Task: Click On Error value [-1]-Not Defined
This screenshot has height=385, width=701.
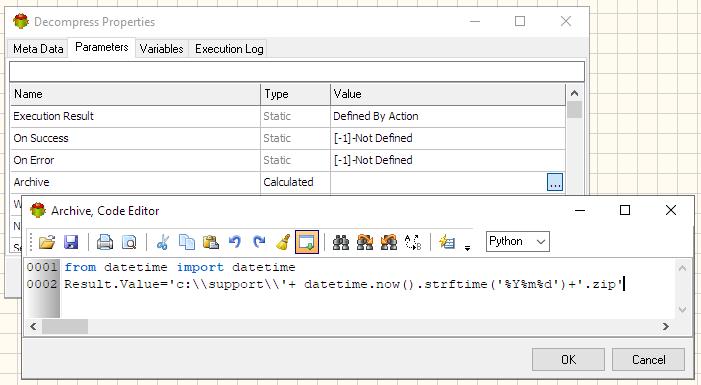Action: coord(448,160)
